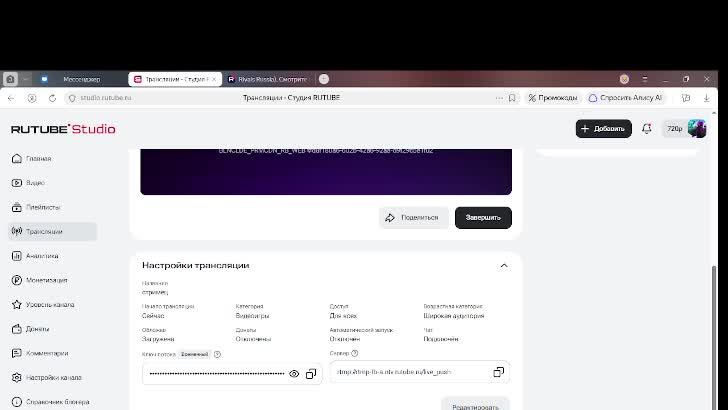Viewport: 728px width, 410px height.
Task: Click Спросить Алису AI button
Action: pos(625,98)
